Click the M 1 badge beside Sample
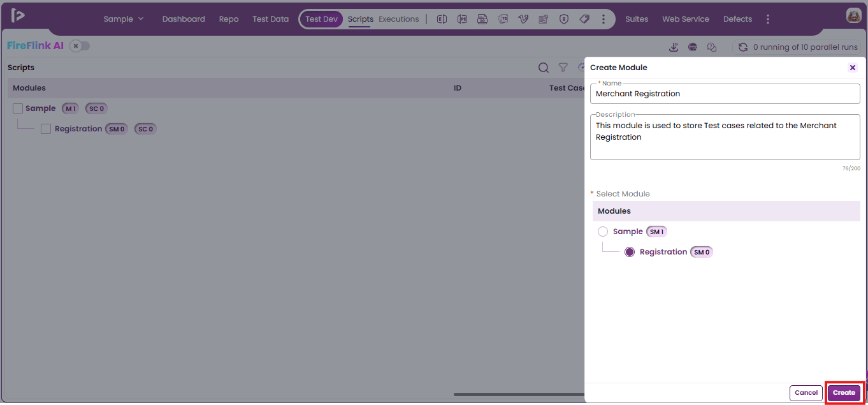The height and width of the screenshot is (405, 868). click(x=70, y=108)
